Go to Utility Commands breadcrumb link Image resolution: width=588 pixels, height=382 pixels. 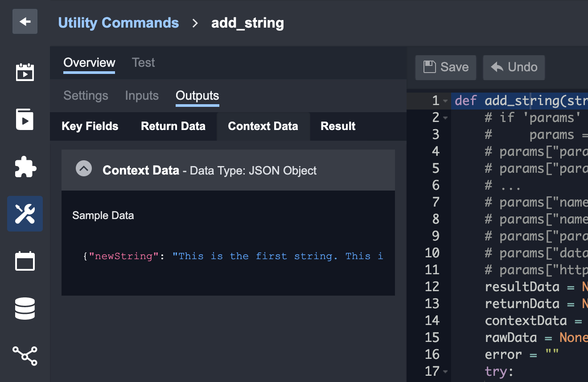(119, 23)
